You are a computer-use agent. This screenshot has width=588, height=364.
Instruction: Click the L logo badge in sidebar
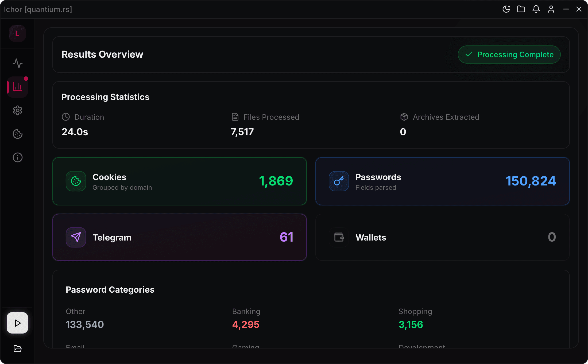pos(17,33)
